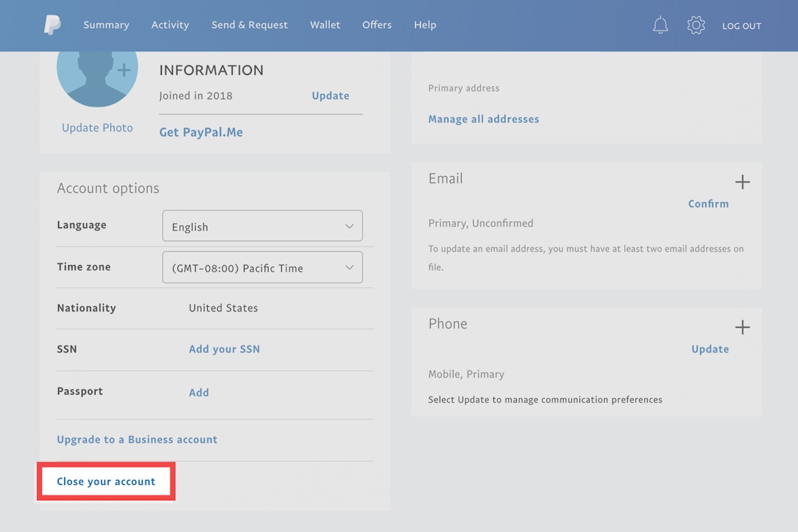Click Close your account
The width and height of the screenshot is (798, 532).
pos(105,481)
